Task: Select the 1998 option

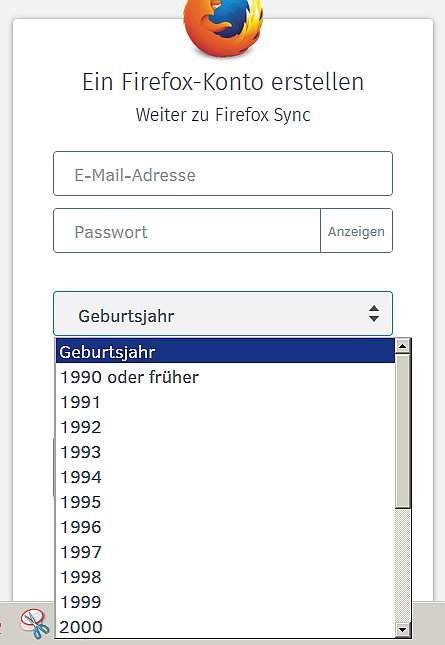Action: click(x=225, y=577)
